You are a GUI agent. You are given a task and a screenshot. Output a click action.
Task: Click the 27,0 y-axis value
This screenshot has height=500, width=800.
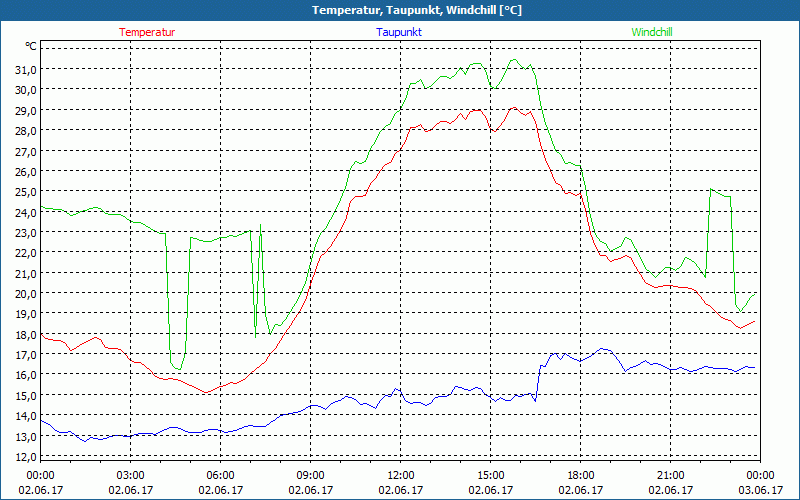click(26, 152)
